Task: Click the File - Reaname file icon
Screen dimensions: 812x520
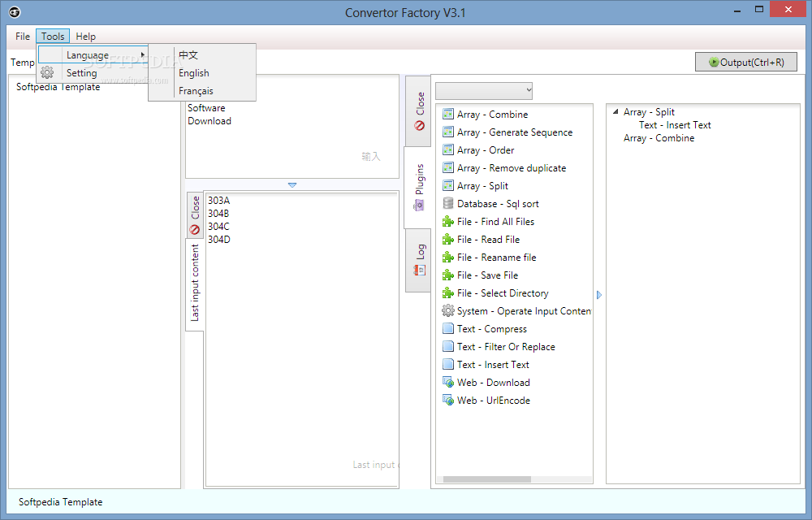Action: [x=448, y=258]
